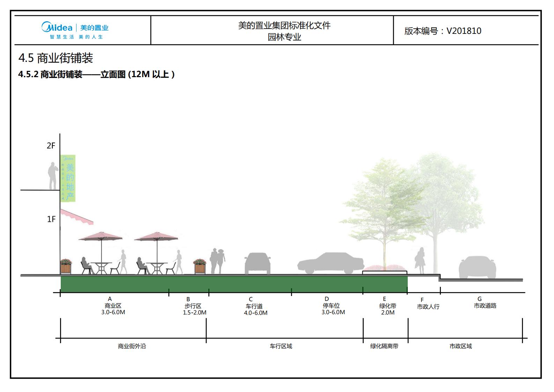Click the zone label 商业街外沿
The height and width of the screenshot is (392, 554).
tap(132, 346)
